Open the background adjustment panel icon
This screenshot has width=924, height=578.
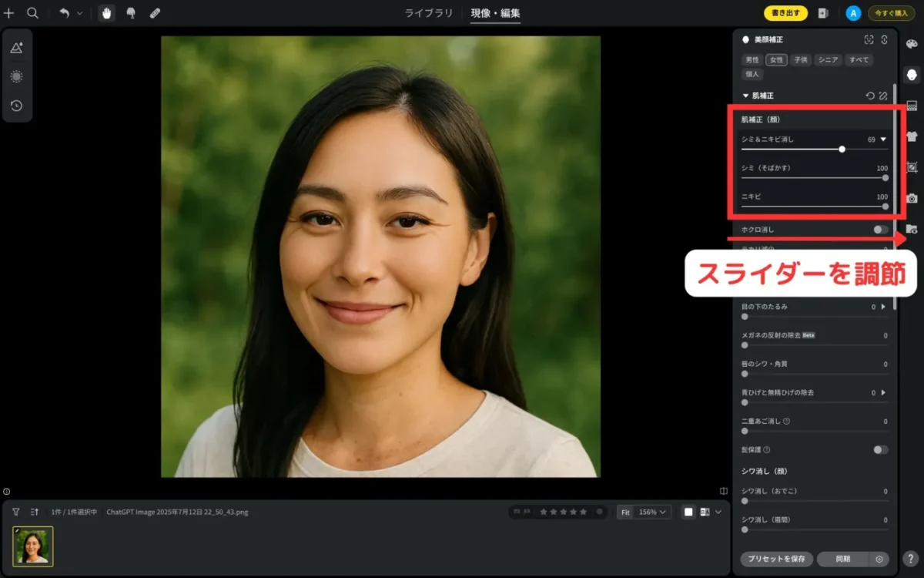[912, 106]
